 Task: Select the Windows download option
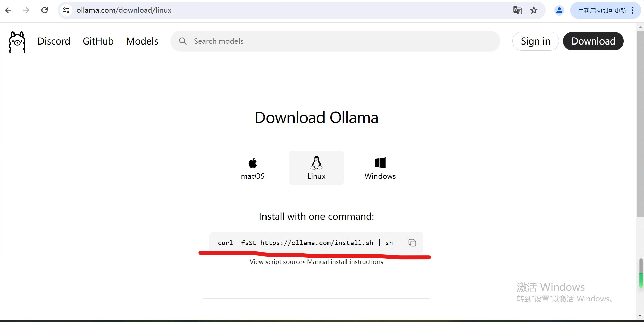click(380, 168)
